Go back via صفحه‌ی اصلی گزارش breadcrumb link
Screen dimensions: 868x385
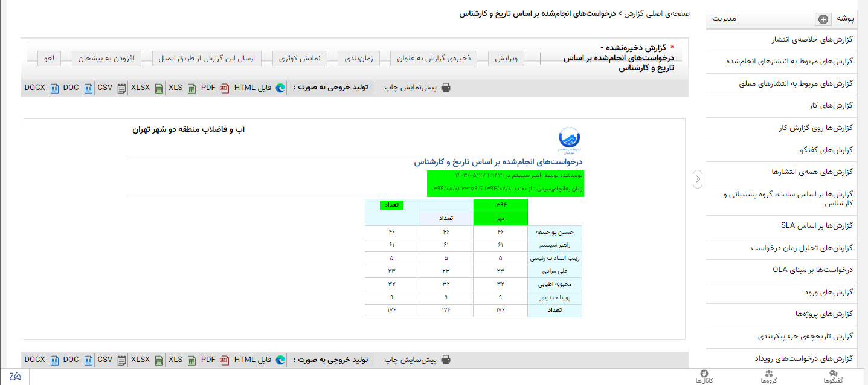[x=655, y=13]
